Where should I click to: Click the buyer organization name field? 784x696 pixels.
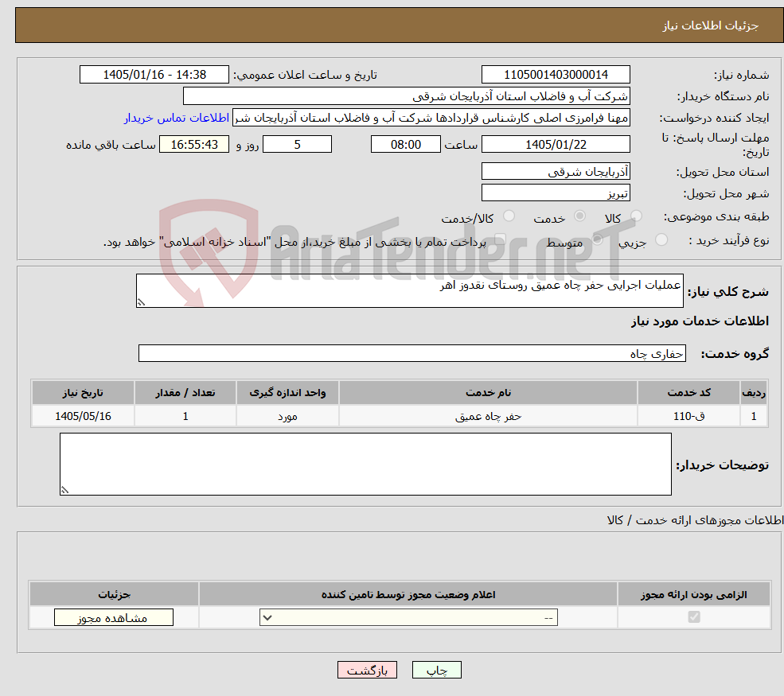coord(407,96)
